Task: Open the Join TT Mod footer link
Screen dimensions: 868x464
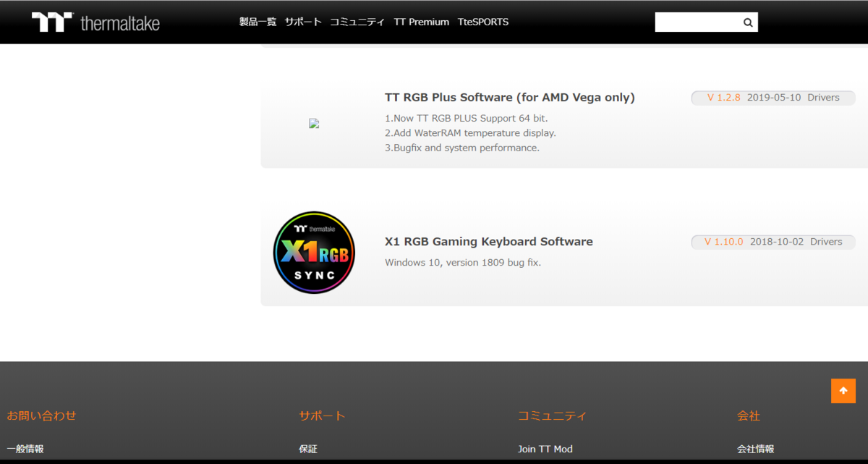Action: click(x=545, y=449)
